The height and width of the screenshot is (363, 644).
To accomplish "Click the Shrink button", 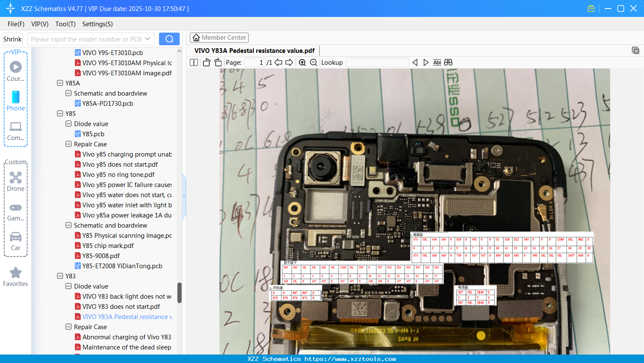I will click(x=13, y=39).
